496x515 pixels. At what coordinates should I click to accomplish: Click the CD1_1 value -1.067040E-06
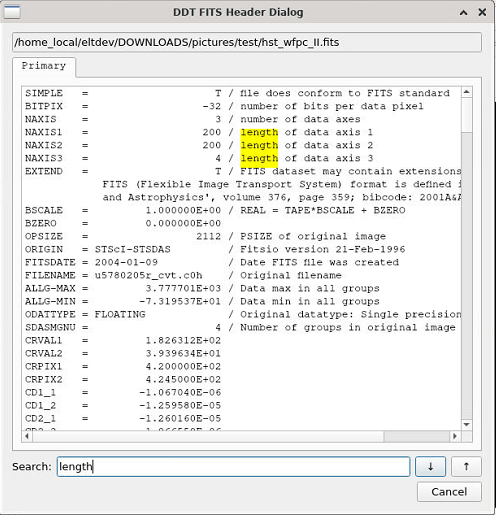pyautogui.click(x=180, y=392)
